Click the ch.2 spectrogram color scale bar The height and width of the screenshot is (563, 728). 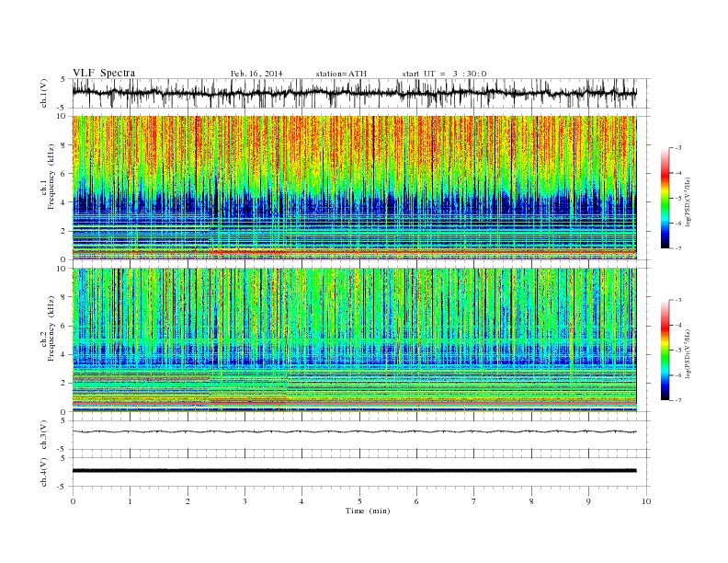pyautogui.click(x=665, y=350)
